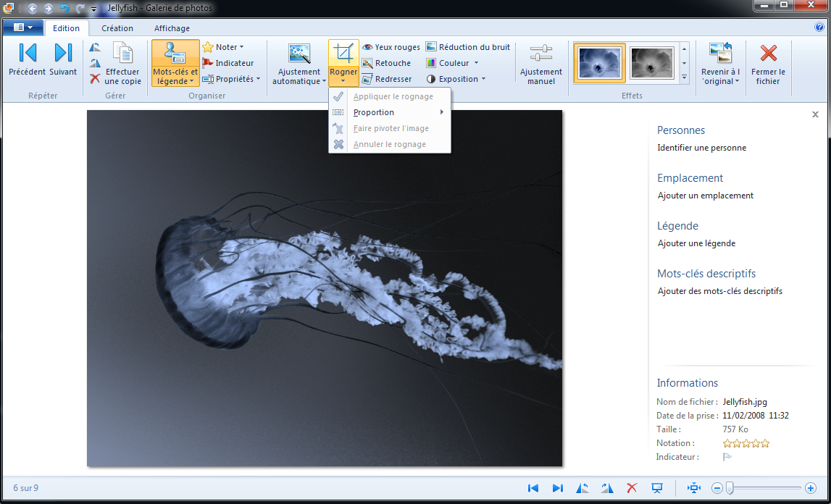Select the black and white effect thumbnail
Image resolution: width=831 pixels, height=504 pixels.
click(x=652, y=63)
